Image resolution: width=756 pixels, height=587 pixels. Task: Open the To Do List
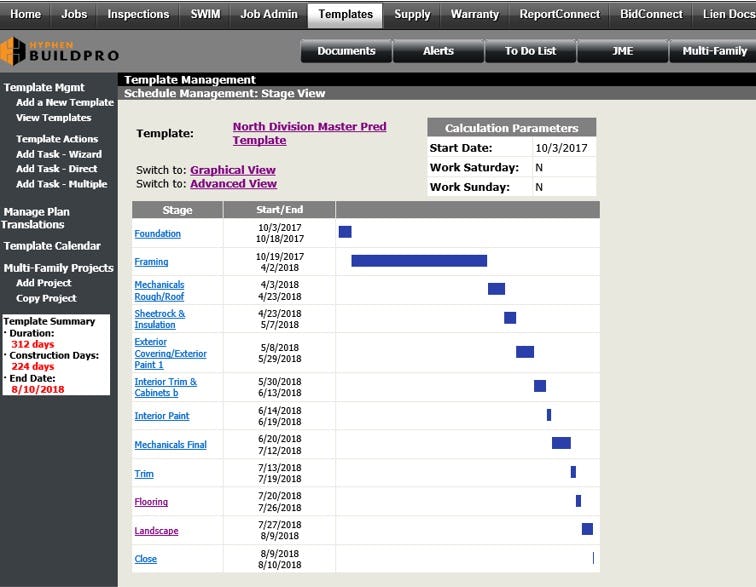pos(530,51)
